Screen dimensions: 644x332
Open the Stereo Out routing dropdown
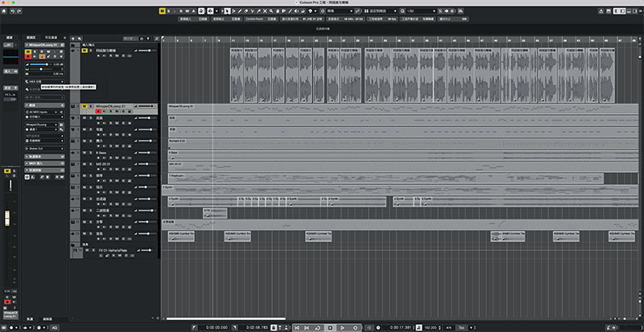(x=44, y=148)
